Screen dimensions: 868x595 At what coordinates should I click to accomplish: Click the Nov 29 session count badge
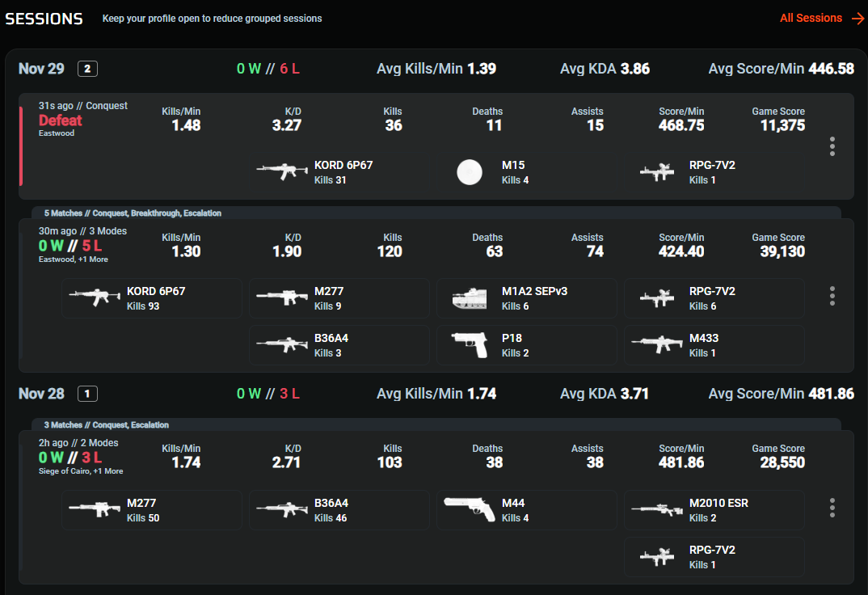pyautogui.click(x=87, y=69)
